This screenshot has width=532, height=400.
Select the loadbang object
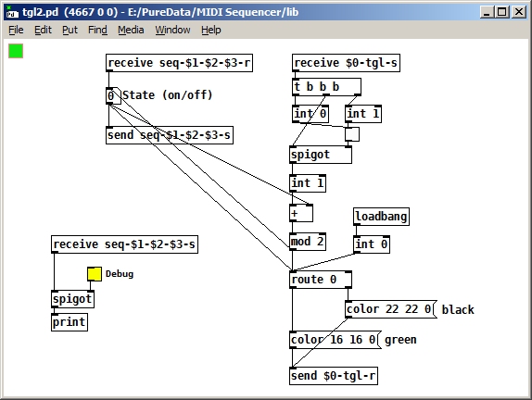[x=381, y=217]
